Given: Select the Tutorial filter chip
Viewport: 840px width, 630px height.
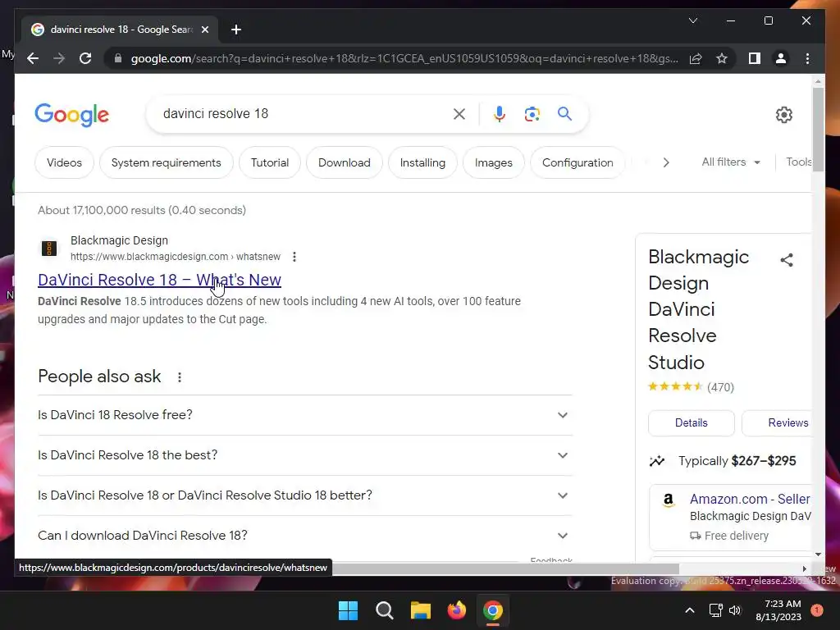Looking at the screenshot, I should [x=269, y=162].
